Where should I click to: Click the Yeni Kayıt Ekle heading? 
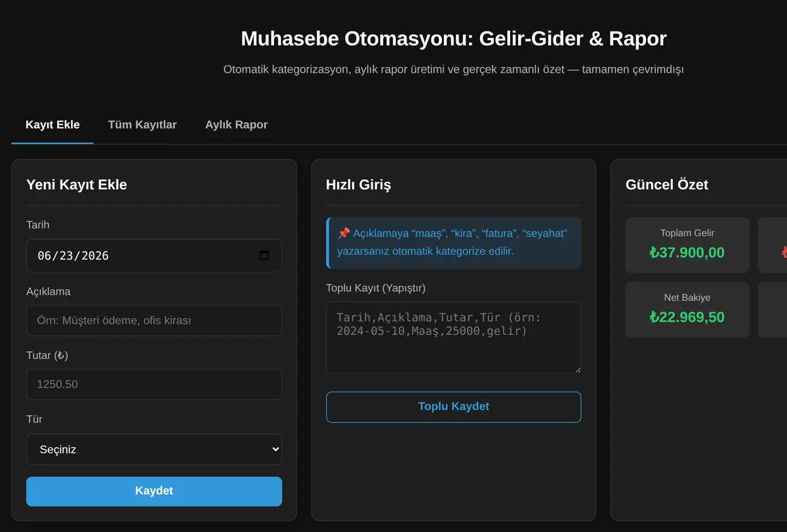pos(77,184)
